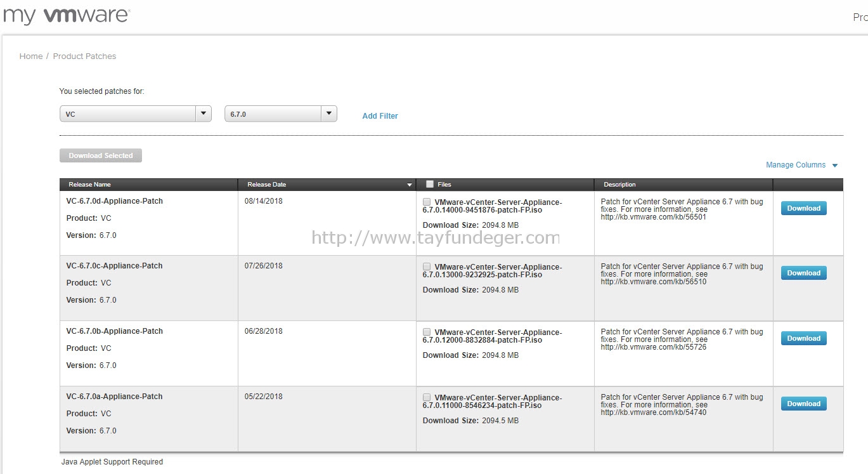This screenshot has width=868, height=474.
Task: Click the description mentioning kb/55726
Action: point(682,339)
